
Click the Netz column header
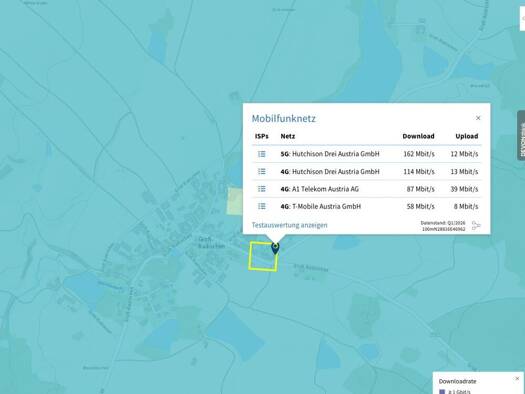click(x=288, y=136)
